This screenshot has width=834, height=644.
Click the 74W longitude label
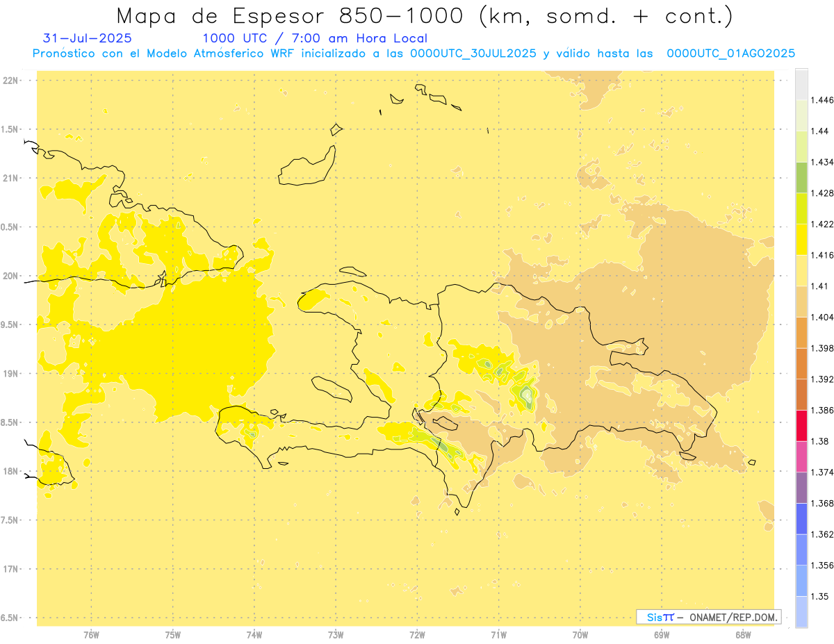point(254,635)
